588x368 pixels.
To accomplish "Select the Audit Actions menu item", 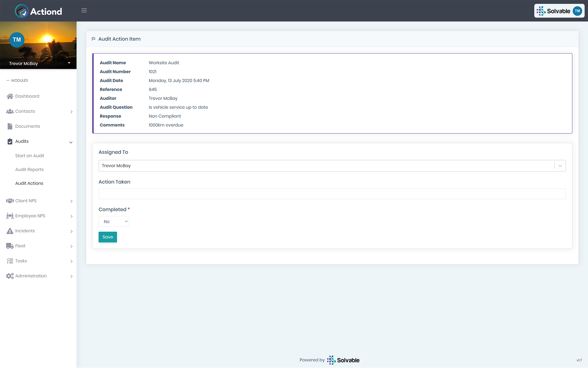I will coord(29,183).
